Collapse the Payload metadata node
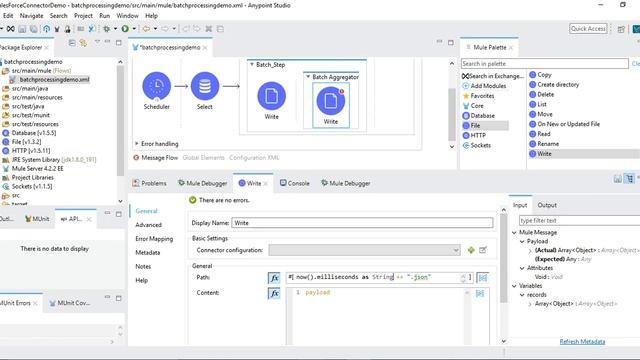The height and width of the screenshot is (360, 640). pyautogui.click(x=522, y=241)
